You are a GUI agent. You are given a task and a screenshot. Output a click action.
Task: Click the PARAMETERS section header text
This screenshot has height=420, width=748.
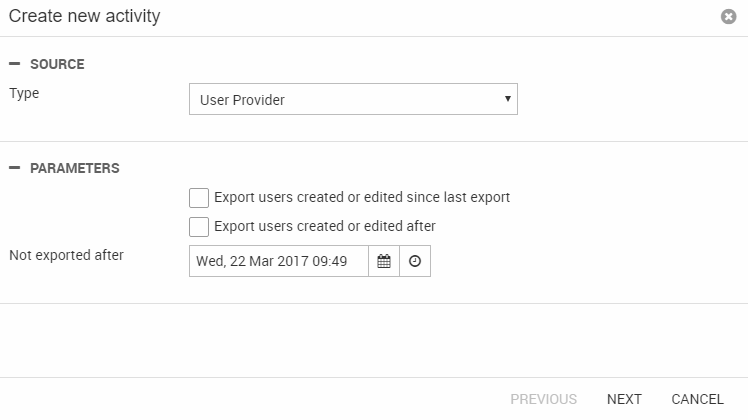(x=75, y=168)
